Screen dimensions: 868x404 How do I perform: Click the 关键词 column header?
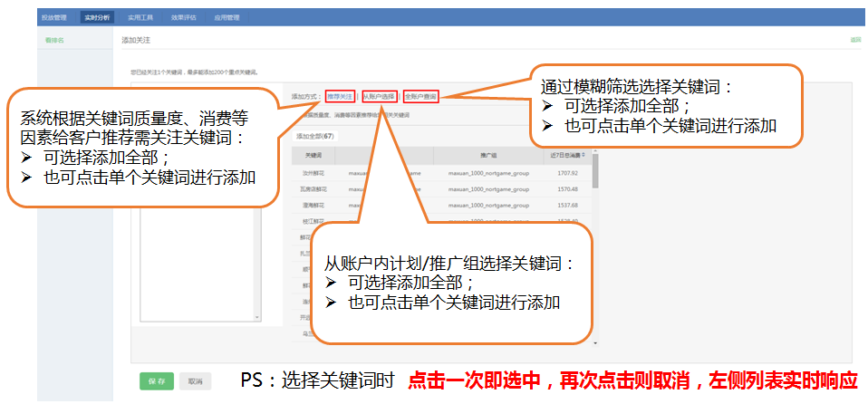tap(314, 155)
